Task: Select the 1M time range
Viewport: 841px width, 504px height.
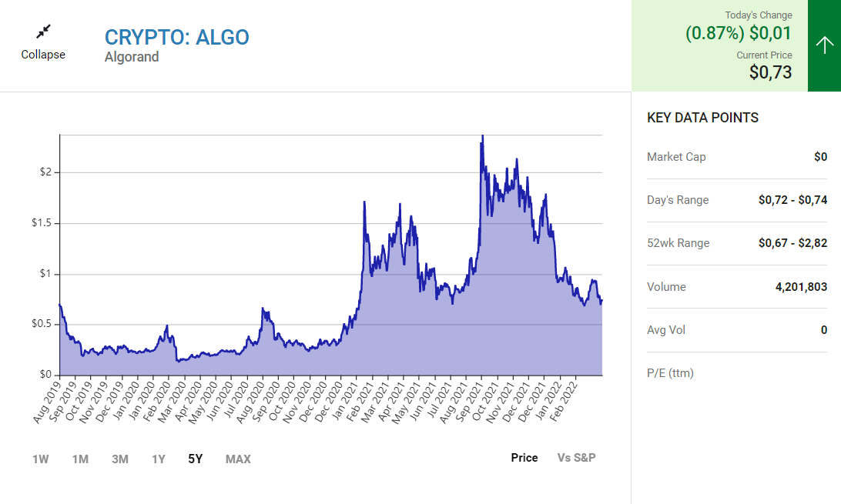Action: 80,459
